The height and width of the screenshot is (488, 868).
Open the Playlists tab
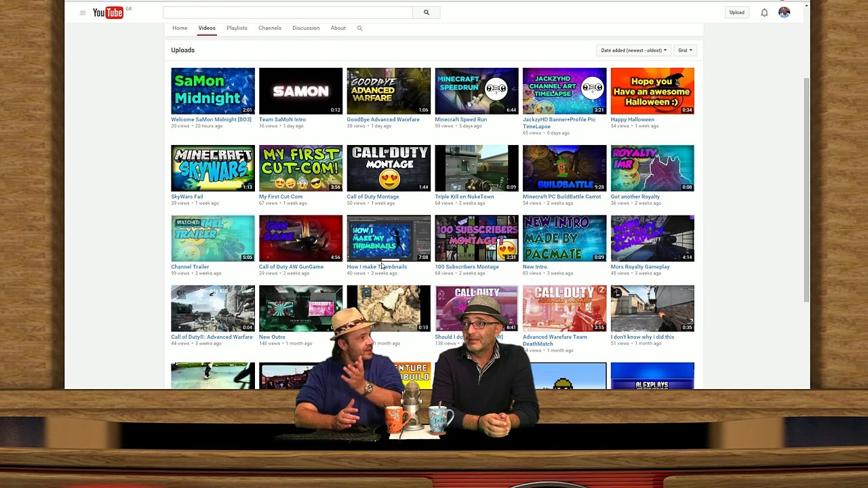(x=237, y=28)
